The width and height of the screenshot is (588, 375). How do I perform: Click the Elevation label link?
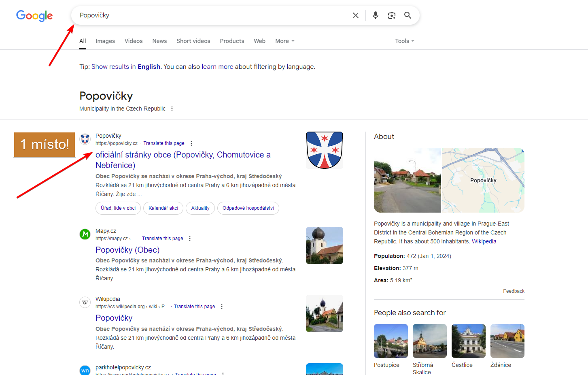(x=386, y=268)
